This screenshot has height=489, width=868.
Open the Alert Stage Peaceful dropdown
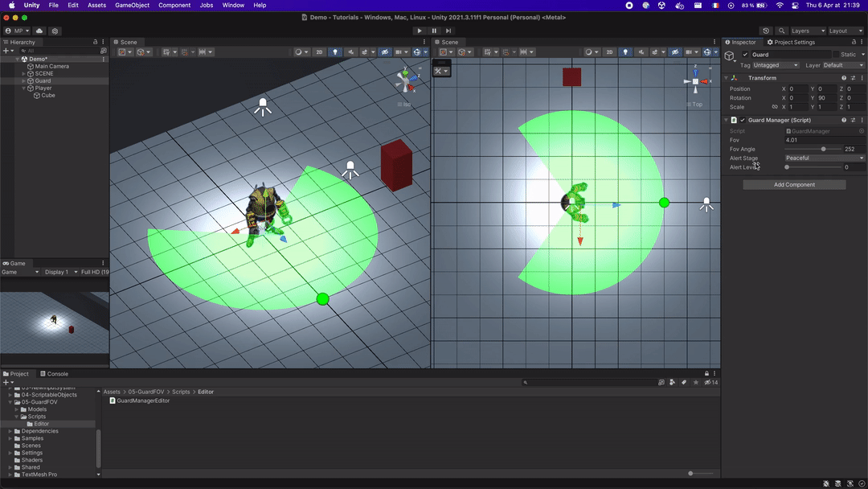pyautogui.click(x=825, y=158)
